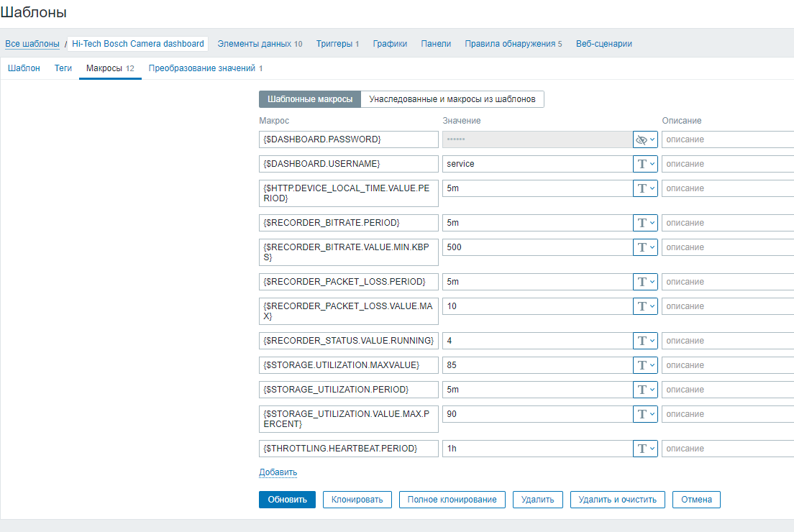The height and width of the screenshot is (532, 794).
Task: Open type selector for RECORDER_BITRATE.PERIOD macro
Action: pos(645,223)
